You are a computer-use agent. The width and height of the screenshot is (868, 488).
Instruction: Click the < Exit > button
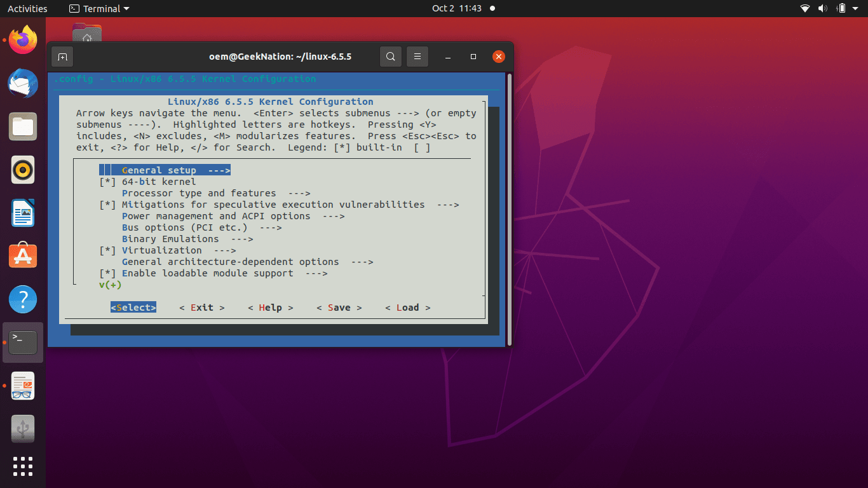coord(202,308)
